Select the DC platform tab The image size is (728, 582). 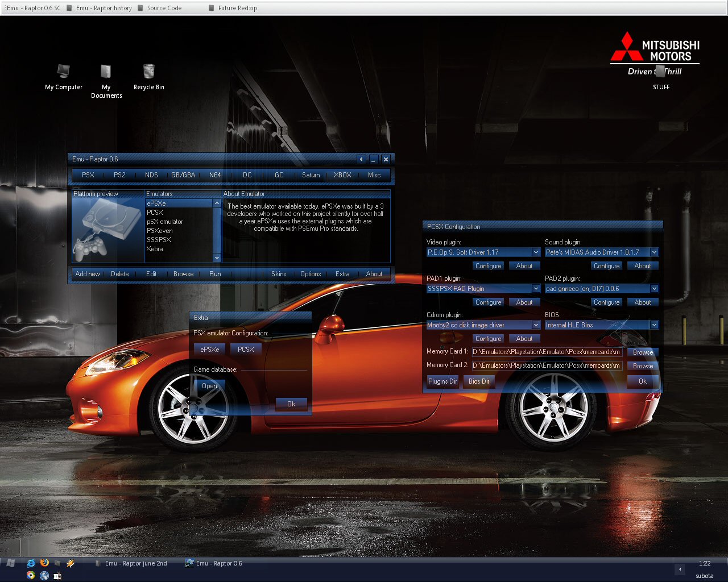point(247,175)
